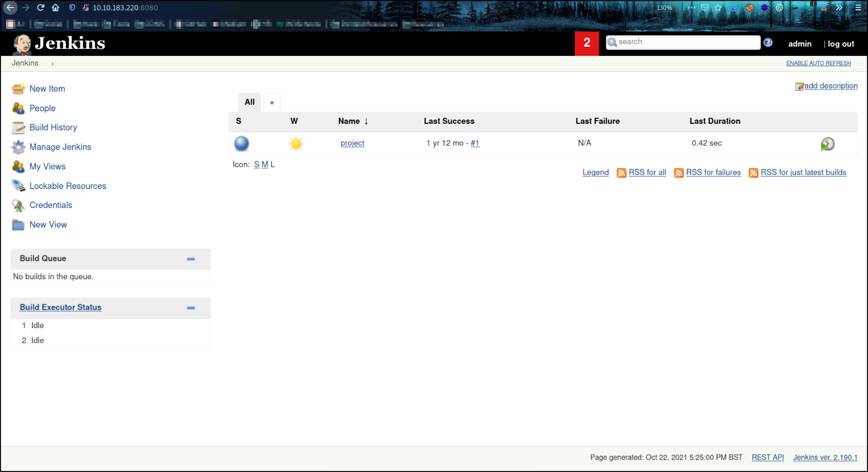Open the REST API footer link

tap(768, 458)
